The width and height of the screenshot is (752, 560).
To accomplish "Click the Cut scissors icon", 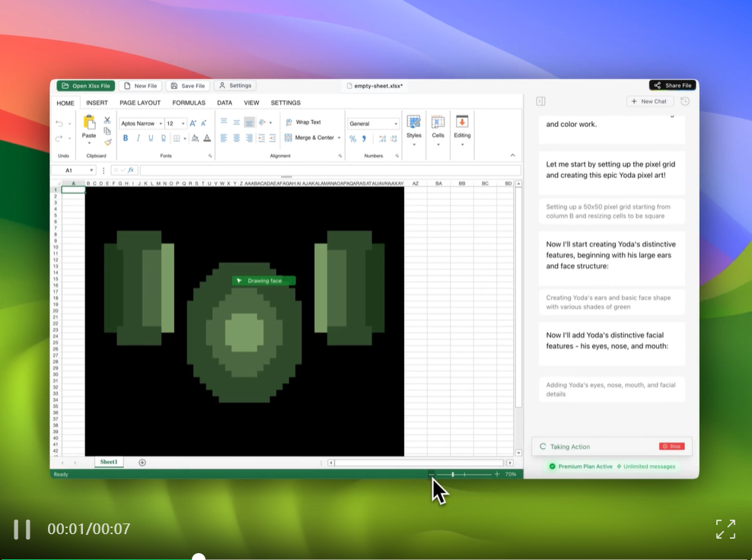I will point(107,120).
